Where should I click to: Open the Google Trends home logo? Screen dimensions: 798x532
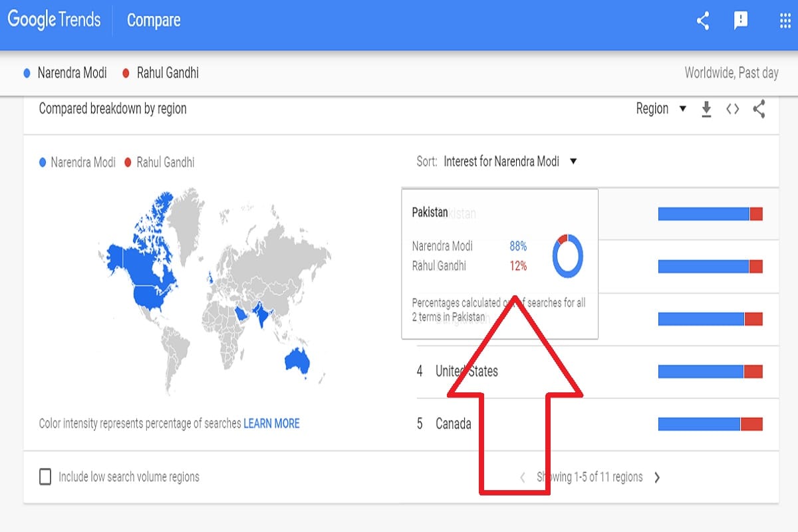point(54,20)
